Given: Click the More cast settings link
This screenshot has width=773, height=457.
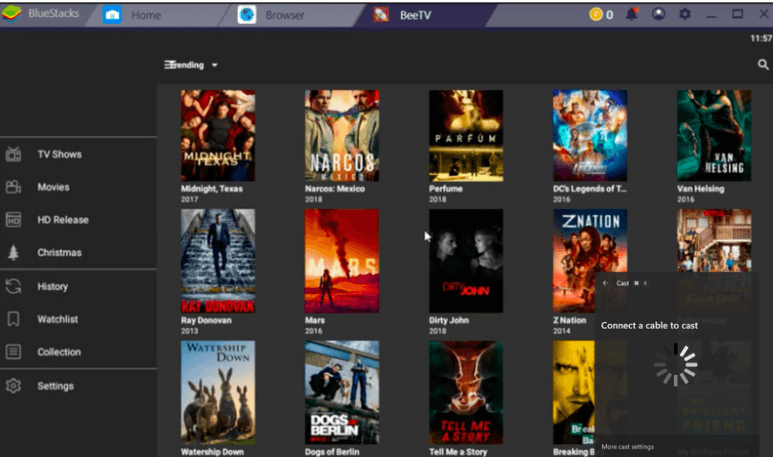Looking at the screenshot, I should (x=628, y=446).
